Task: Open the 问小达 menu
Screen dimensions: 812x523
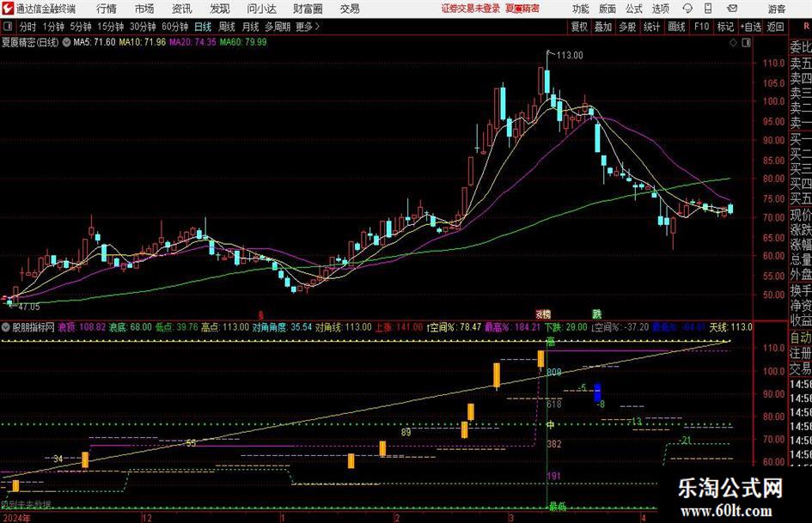Action: 261,9
